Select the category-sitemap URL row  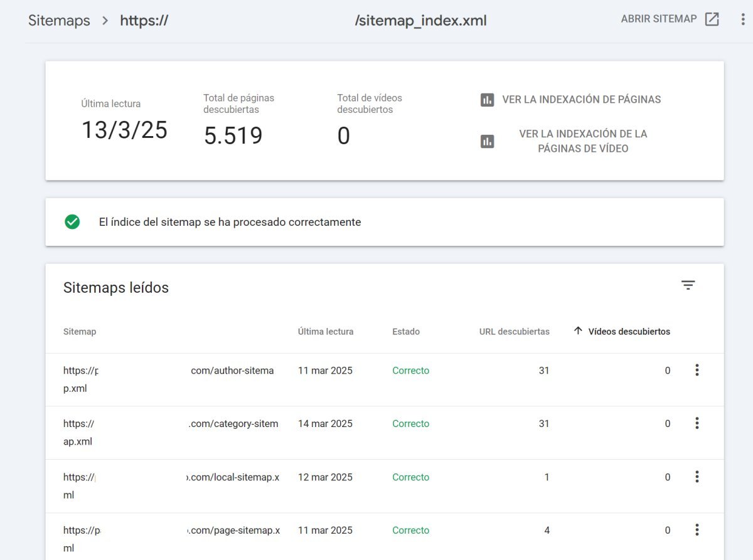(x=384, y=433)
